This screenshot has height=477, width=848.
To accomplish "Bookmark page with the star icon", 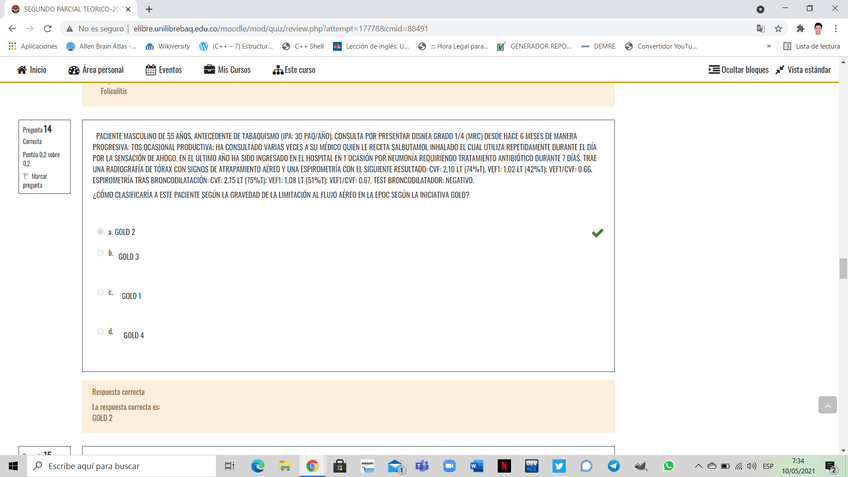I will click(x=778, y=29).
